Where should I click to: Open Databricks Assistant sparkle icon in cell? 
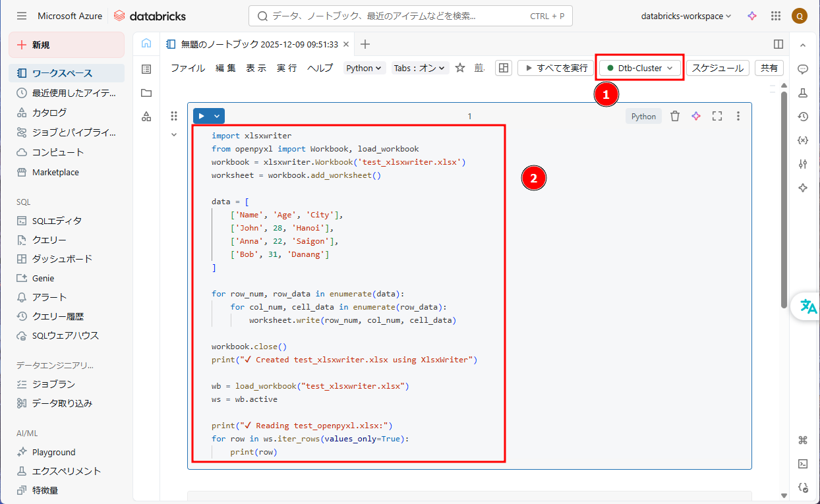696,117
